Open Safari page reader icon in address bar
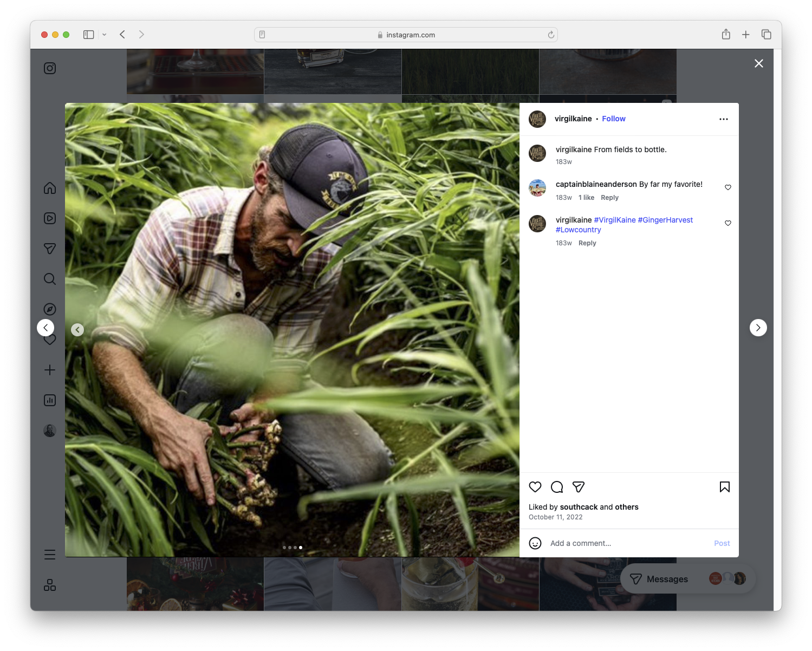Viewport: 812px width, 651px height. (x=262, y=35)
